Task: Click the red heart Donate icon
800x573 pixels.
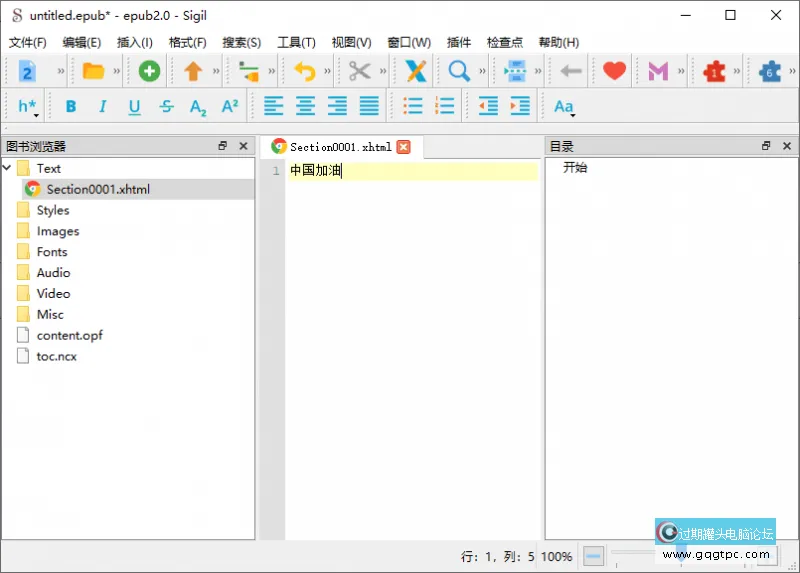Action: click(x=614, y=71)
